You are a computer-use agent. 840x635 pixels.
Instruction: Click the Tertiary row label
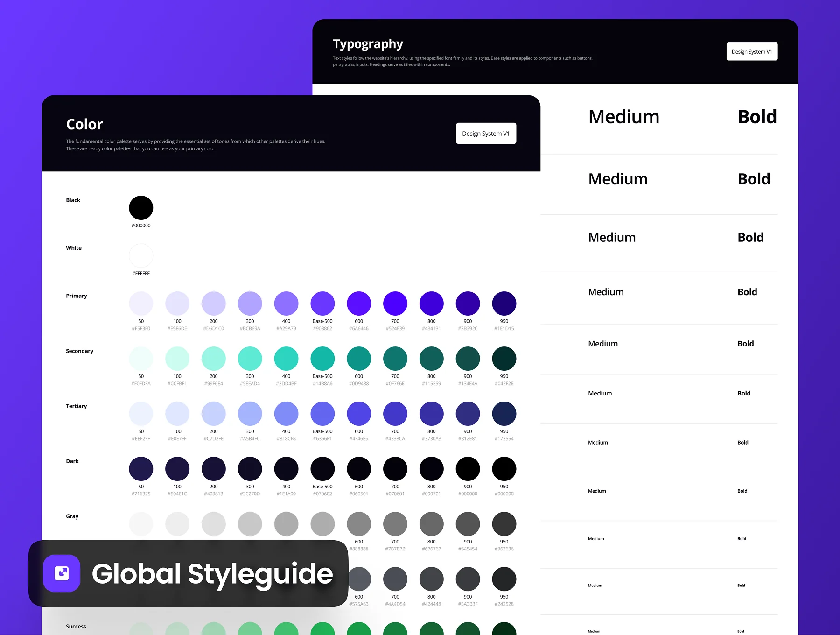pos(77,406)
